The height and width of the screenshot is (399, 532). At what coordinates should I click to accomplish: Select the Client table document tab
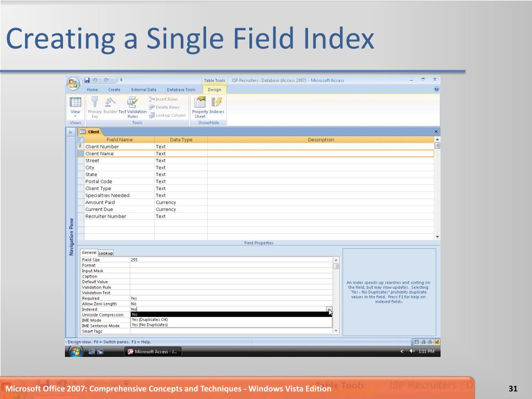click(x=90, y=131)
